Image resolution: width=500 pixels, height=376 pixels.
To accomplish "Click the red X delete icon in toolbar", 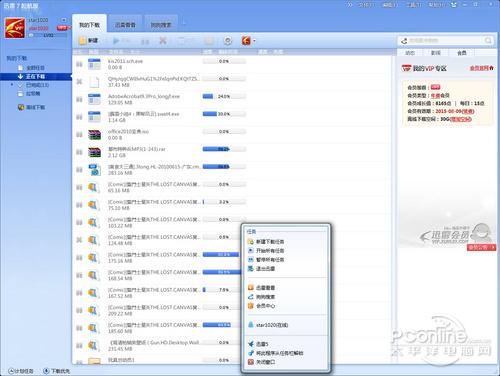I will (x=163, y=41).
